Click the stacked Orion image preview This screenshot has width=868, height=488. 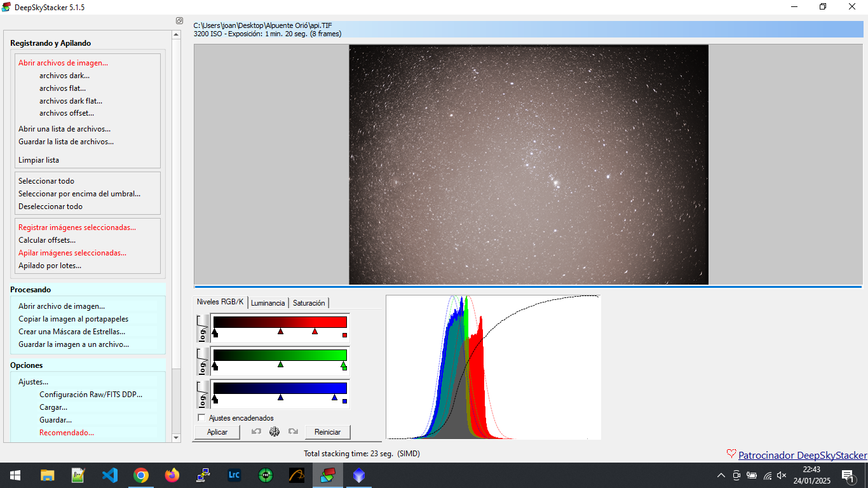click(x=528, y=164)
